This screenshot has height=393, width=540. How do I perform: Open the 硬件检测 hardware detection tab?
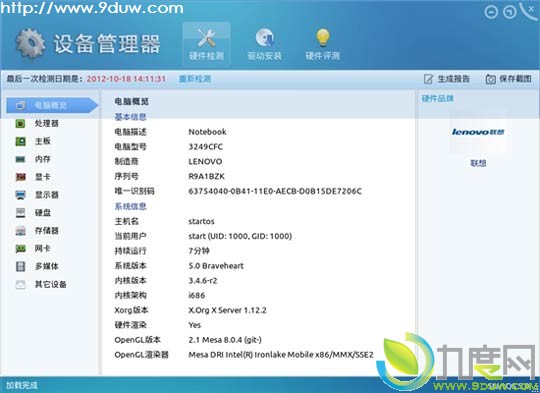click(206, 44)
